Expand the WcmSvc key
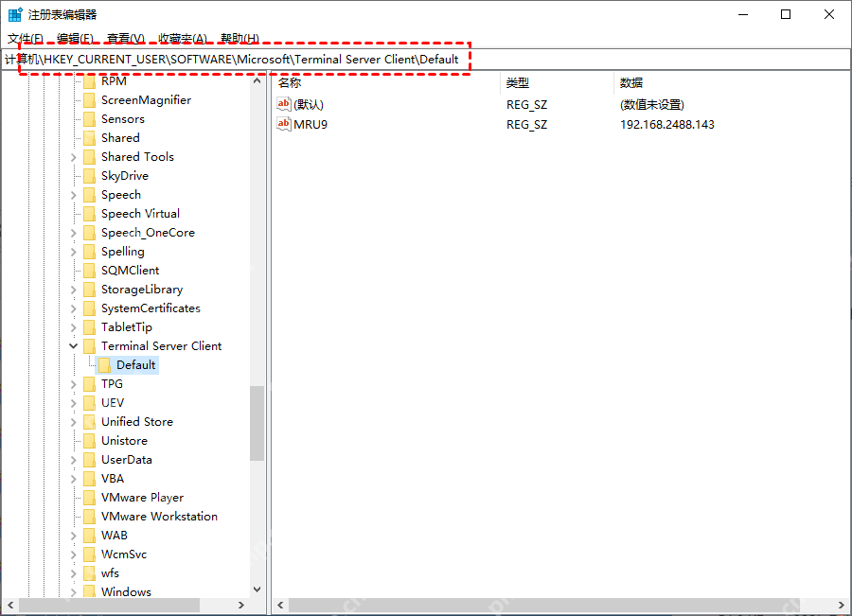Viewport: 852px width, 616px height. click(x=73, y=554)
